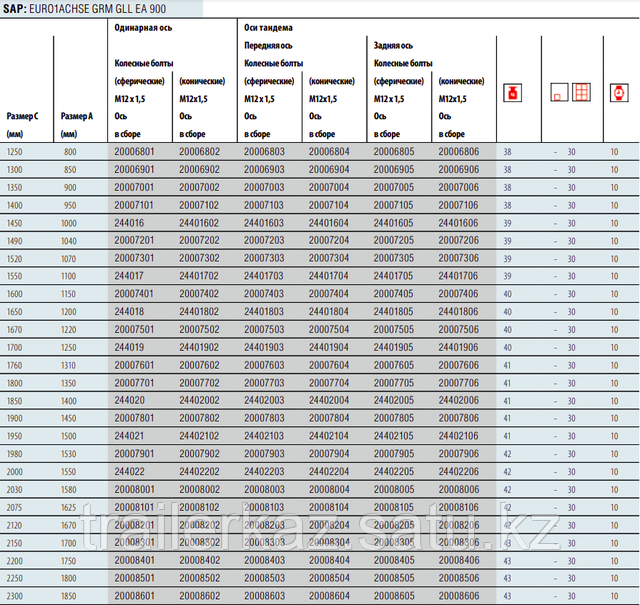
Task: Select part number 20007802
Action: [x=199, y=418]
